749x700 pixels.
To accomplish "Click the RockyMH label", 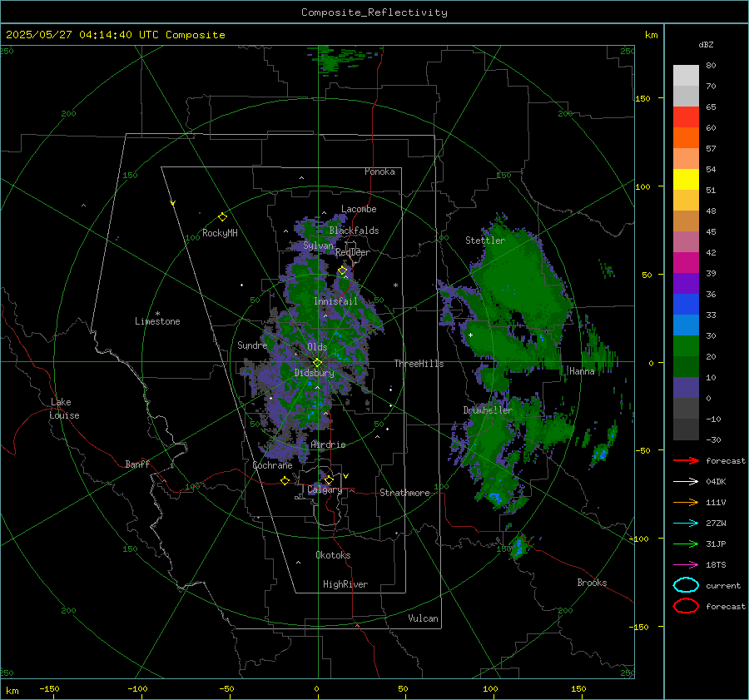I will [220, 233].
